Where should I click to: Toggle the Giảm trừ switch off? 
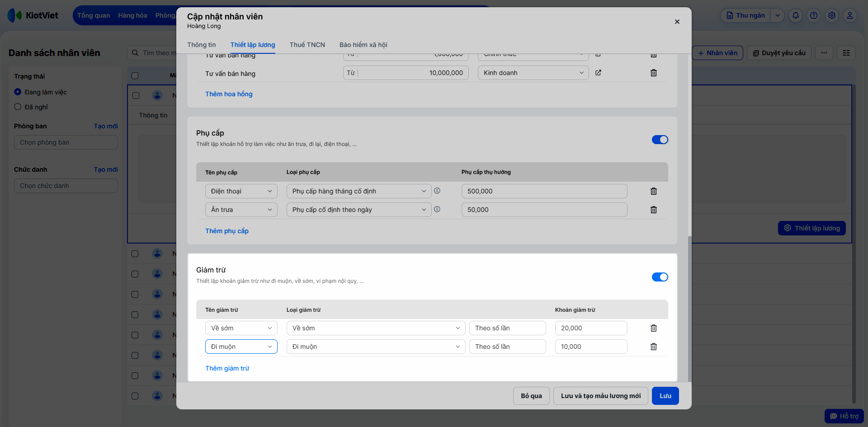(660, 277)
